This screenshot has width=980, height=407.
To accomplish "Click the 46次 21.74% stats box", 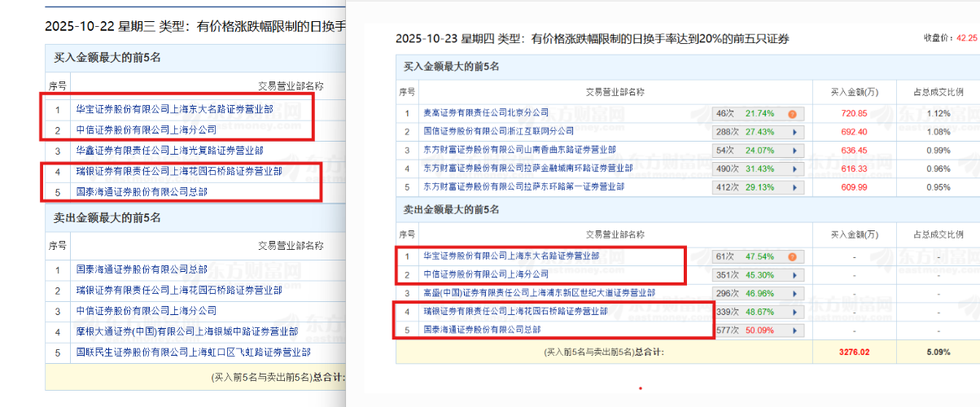I will (x=759, y=113).
